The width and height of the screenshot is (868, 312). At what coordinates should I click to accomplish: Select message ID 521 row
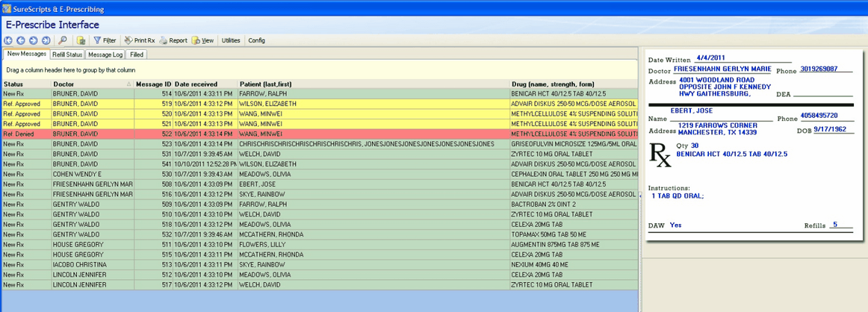[320, 123]
